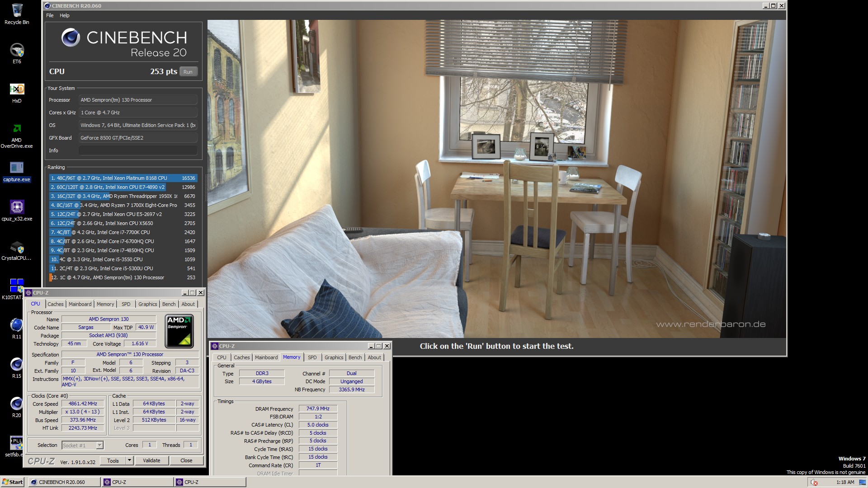The height and width of the screenshot is (488, 868).
Task: Click the taskbar clock showing 1:18 AM
Action: pos(845,482)
